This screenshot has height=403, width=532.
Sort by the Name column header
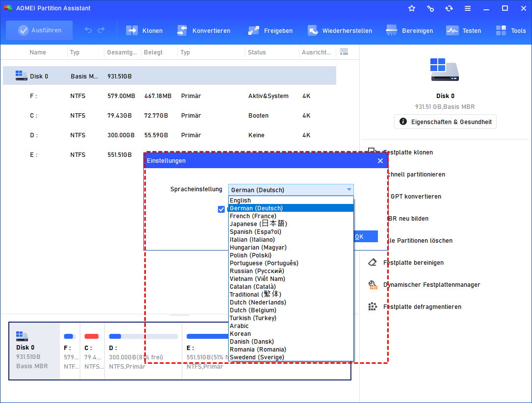point(38,52)
